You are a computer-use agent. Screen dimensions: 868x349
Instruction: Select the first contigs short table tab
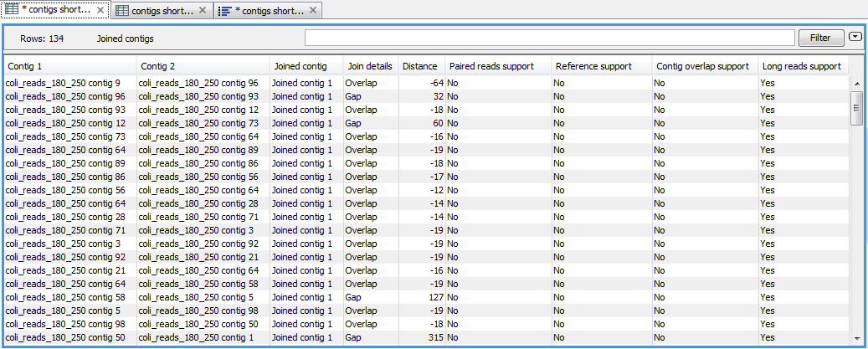[54, 10]
